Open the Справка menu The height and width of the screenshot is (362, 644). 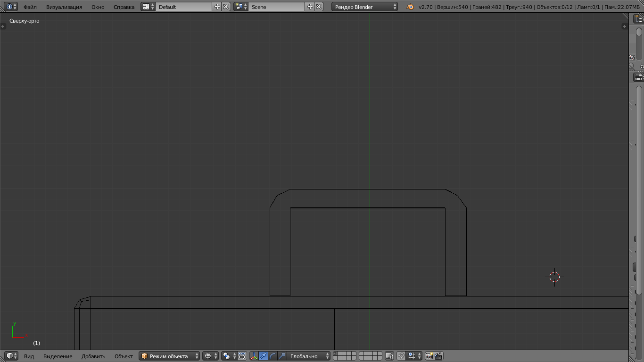click(x=124, y=7)
